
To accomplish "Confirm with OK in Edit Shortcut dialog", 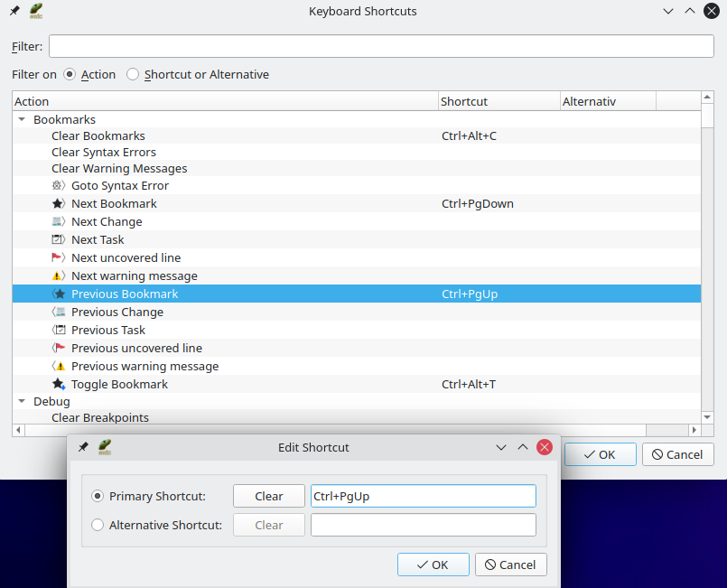I will pos(433,565).
